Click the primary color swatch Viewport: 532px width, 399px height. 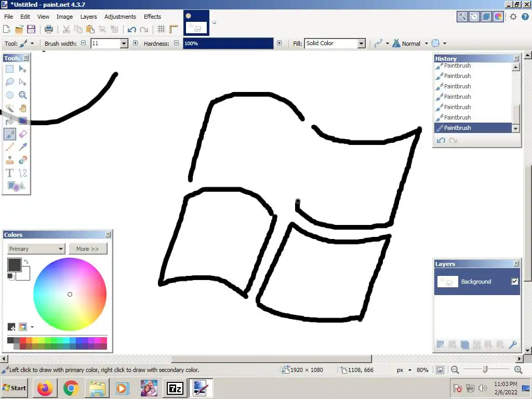tap(14, 265)
